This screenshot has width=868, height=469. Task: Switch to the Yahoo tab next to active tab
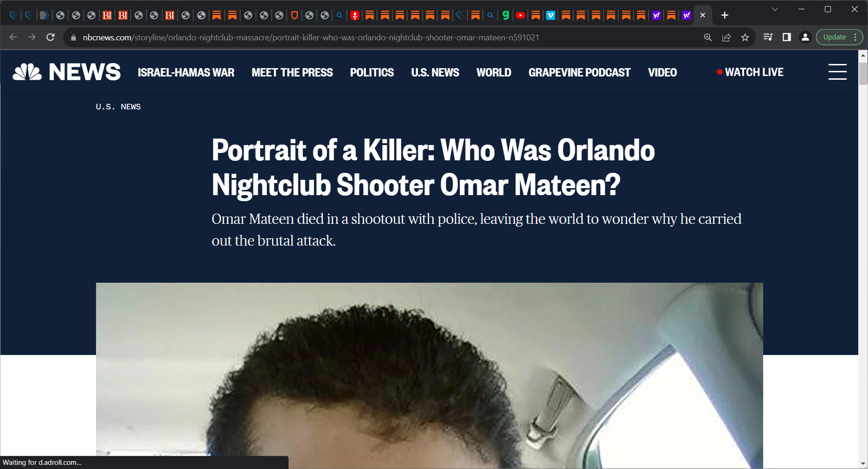tap(687, 15)
